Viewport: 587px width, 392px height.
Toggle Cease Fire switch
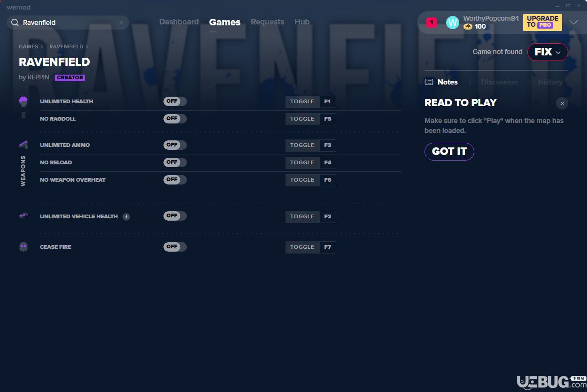[x=175, y=247]
